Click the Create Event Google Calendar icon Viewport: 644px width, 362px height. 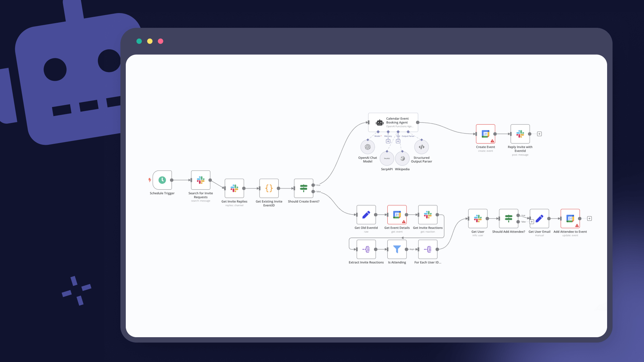point(485,134)
